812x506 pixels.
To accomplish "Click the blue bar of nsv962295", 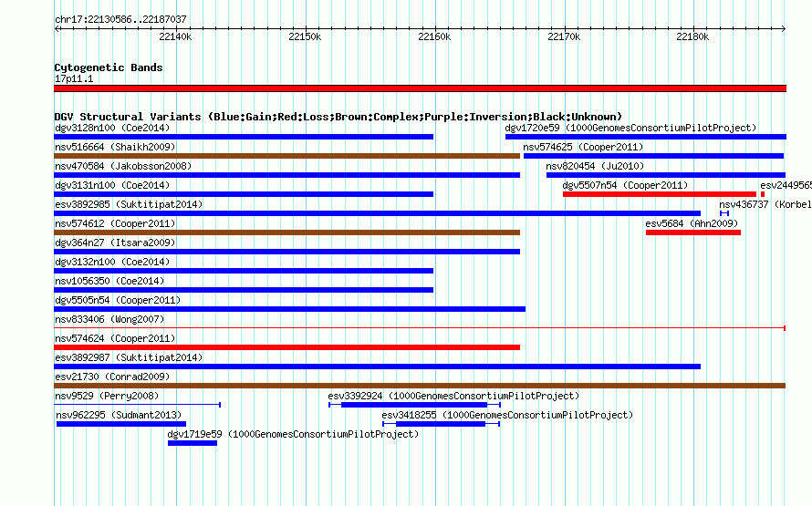I will [x=121, y=424].
